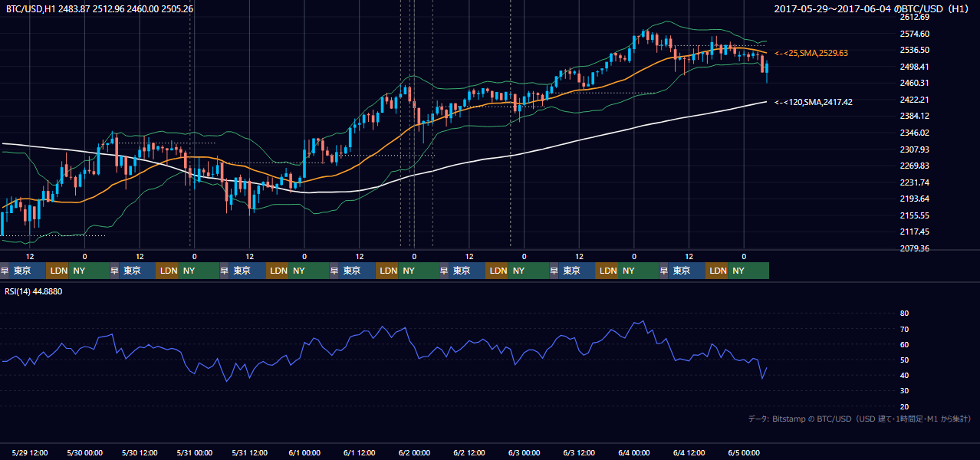Click the white 120 SMA 2417.42 label
Image resolution: width=980 pixels, height=460 pixels.
tap(814, 101)
